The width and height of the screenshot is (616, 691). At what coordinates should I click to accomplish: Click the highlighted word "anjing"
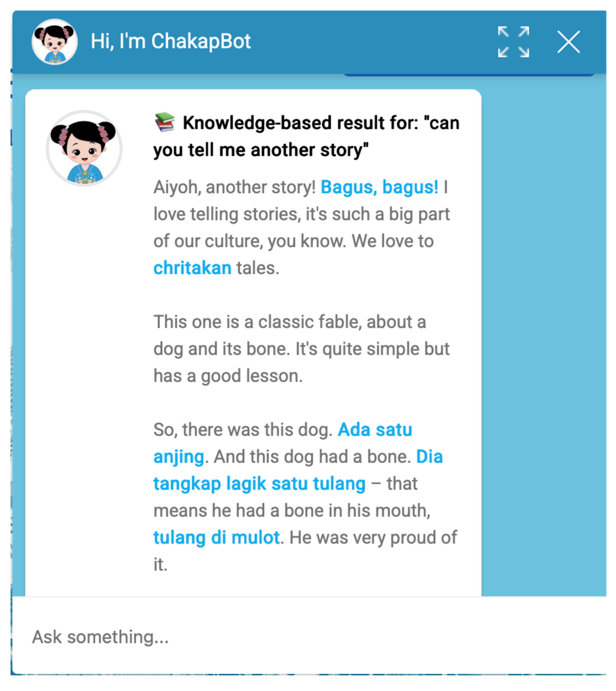pos(179,457)
